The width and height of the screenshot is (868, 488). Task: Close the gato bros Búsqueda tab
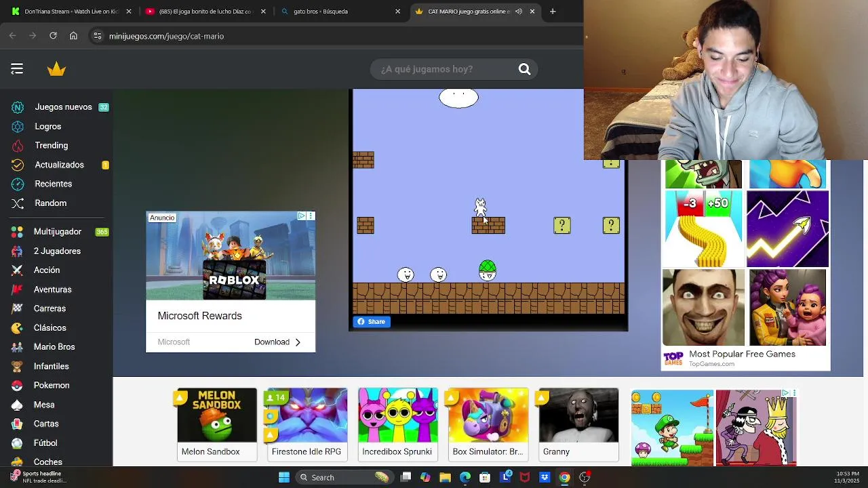398,12
